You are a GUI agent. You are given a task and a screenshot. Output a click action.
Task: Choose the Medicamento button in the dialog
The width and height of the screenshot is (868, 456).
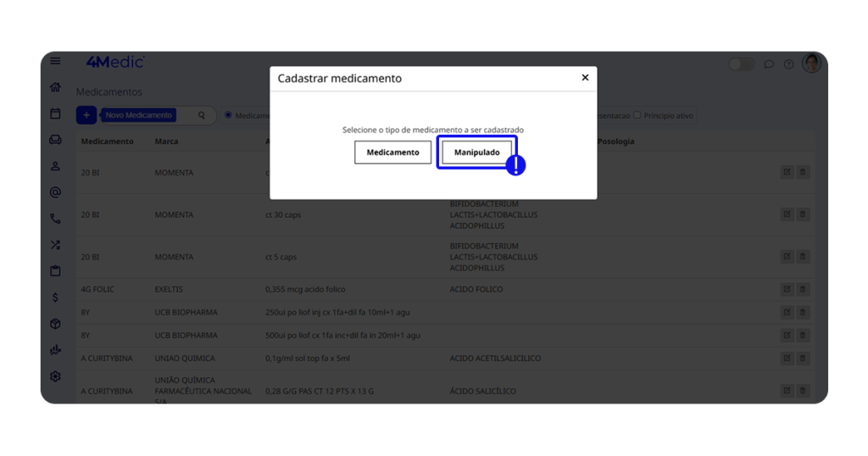click(x=392, y=153)
